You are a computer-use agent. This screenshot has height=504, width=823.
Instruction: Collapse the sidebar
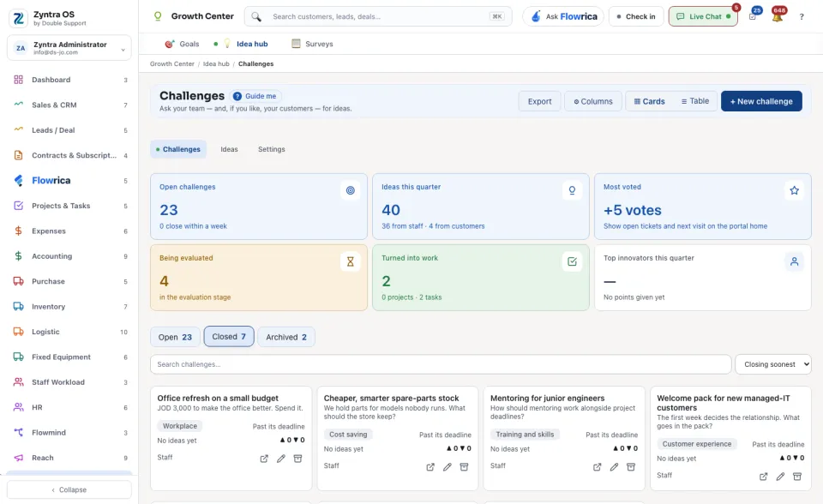(x=69, y=489)
